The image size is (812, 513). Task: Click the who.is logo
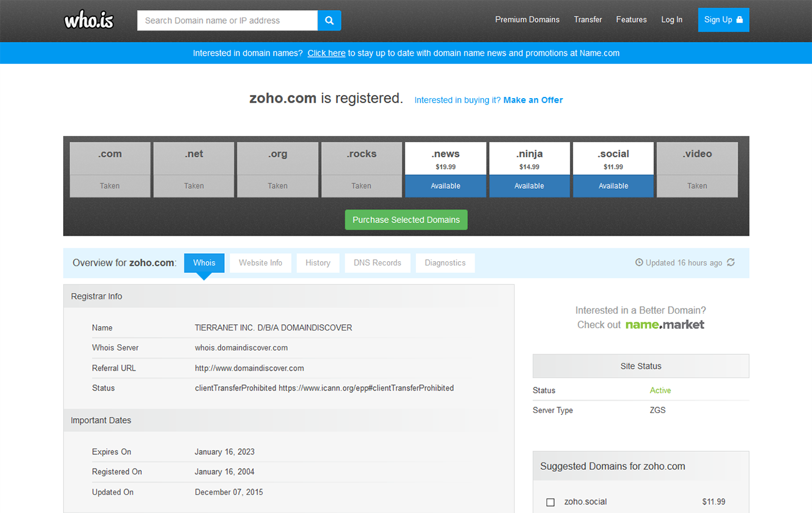89,20
